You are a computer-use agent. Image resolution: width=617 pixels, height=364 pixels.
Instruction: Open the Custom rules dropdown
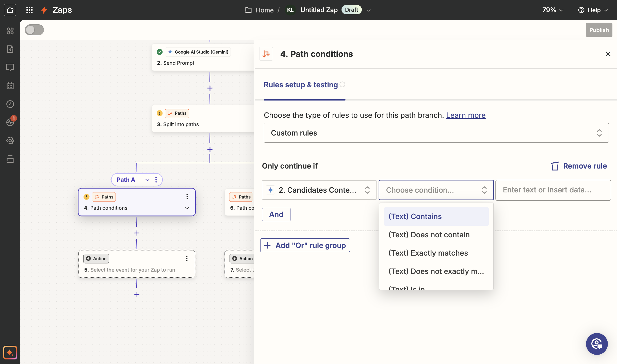click(x=436, y=133)
